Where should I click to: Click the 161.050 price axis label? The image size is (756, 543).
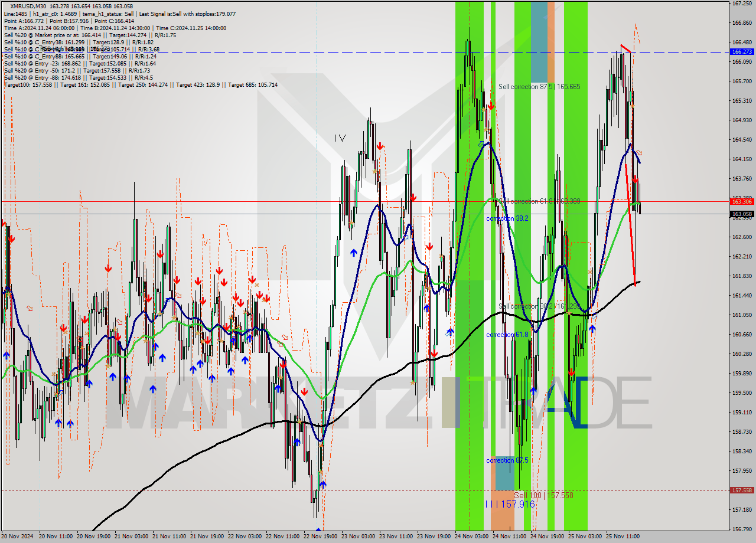click(x=742, y=315)
